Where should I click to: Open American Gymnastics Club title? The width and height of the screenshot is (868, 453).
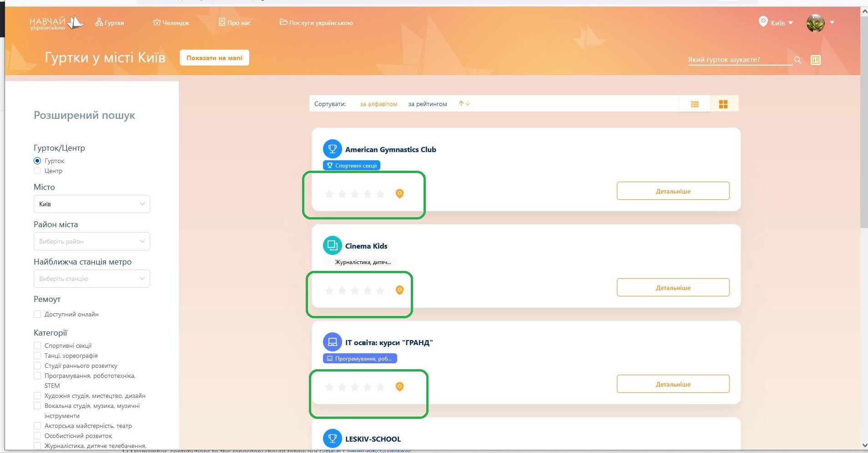[x=390, y=149]
